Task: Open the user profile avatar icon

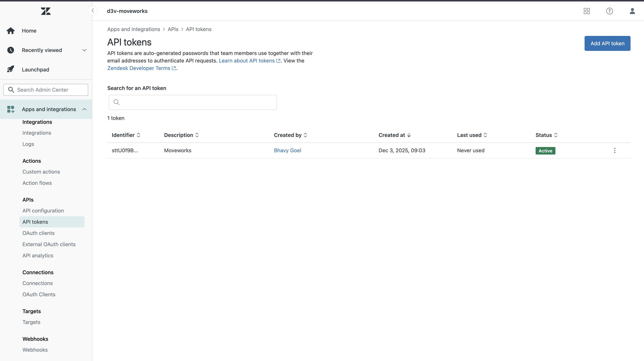Action: pyautogui.click(x=632, y=11)
